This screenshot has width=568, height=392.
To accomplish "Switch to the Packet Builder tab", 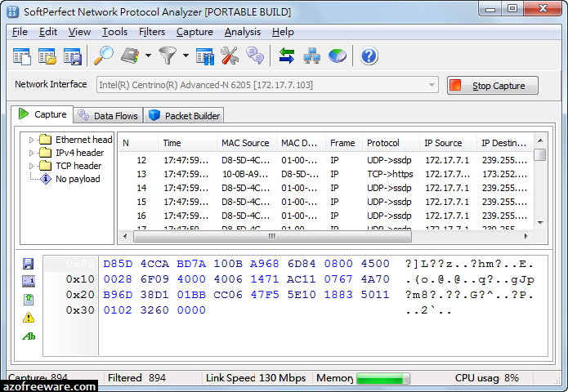I will (184, 116).
